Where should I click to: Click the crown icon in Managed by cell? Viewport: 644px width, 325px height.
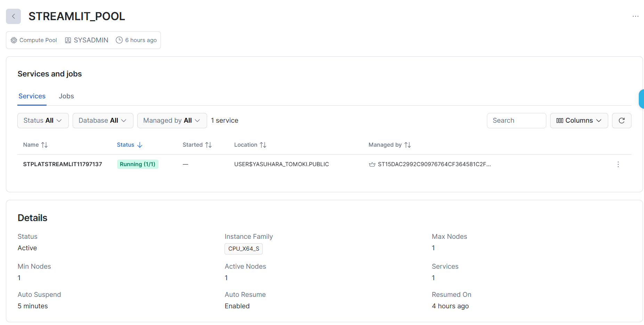372,164
